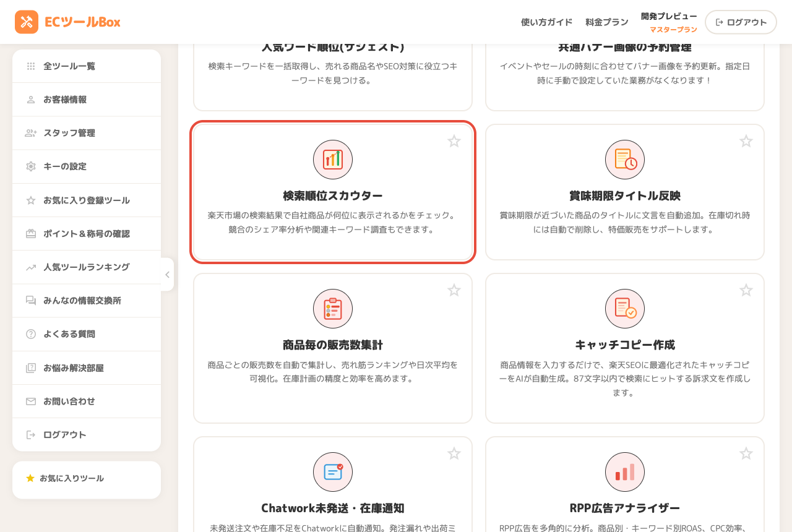Click the sidebar ログアウト exit icon
Viewport: 792px width, 532px height.
pyautogui.click(x=31, y=435)
